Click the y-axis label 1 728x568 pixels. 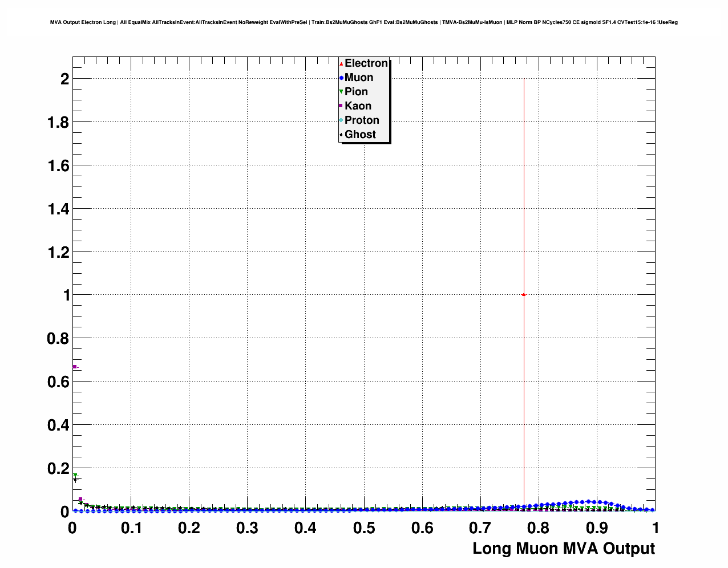[67, 295]
